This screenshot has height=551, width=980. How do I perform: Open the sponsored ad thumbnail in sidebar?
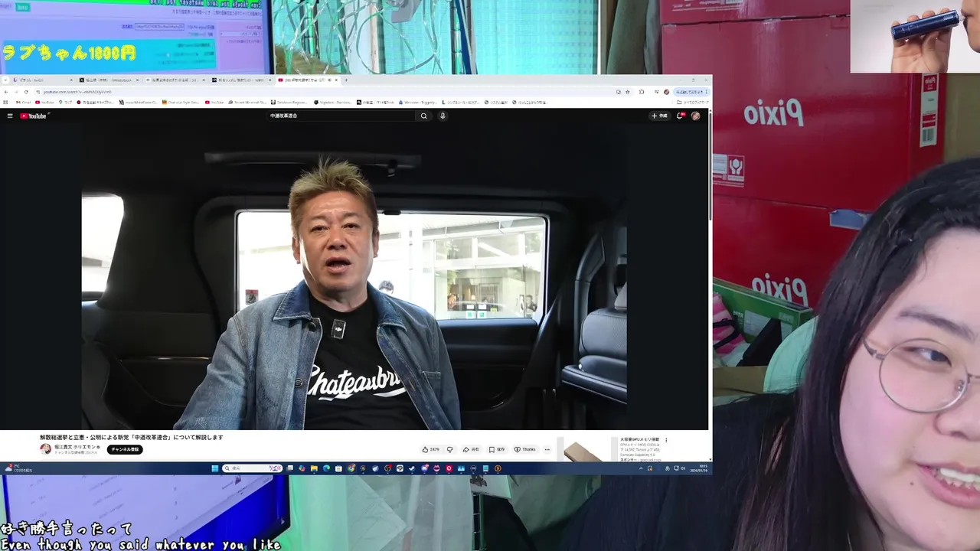588,450
